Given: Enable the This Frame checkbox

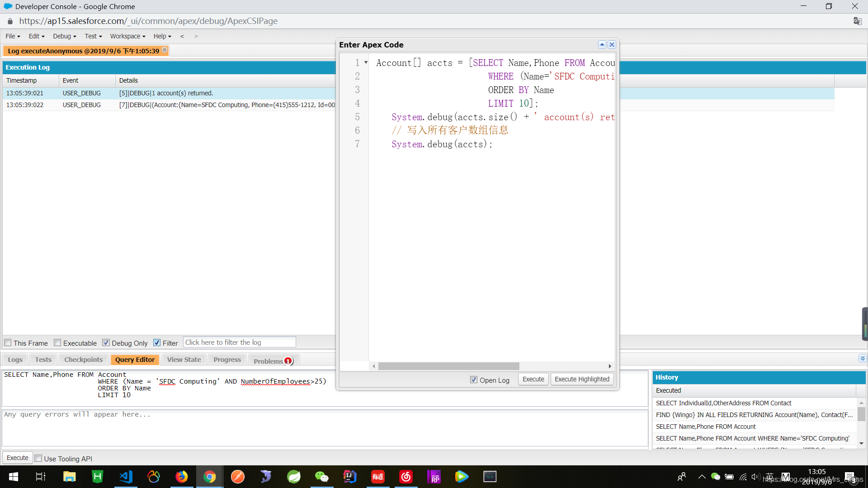Looking at the screenshot, I should pos(8,343).
